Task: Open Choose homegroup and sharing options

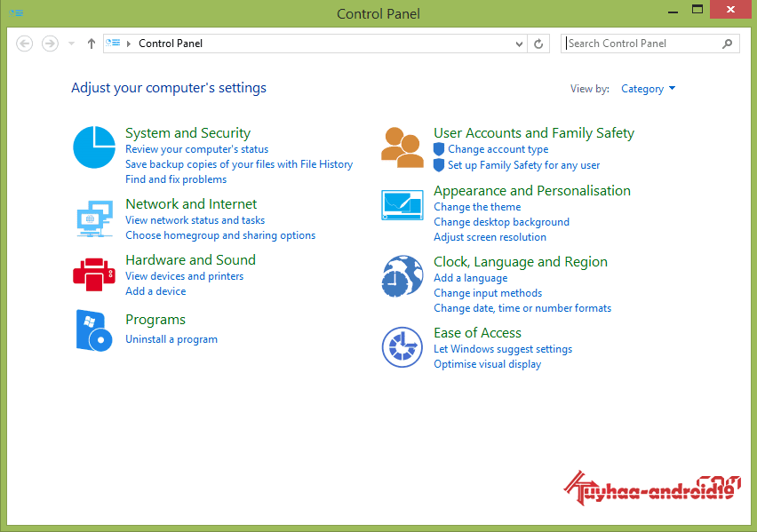Action: coord(220,235)
